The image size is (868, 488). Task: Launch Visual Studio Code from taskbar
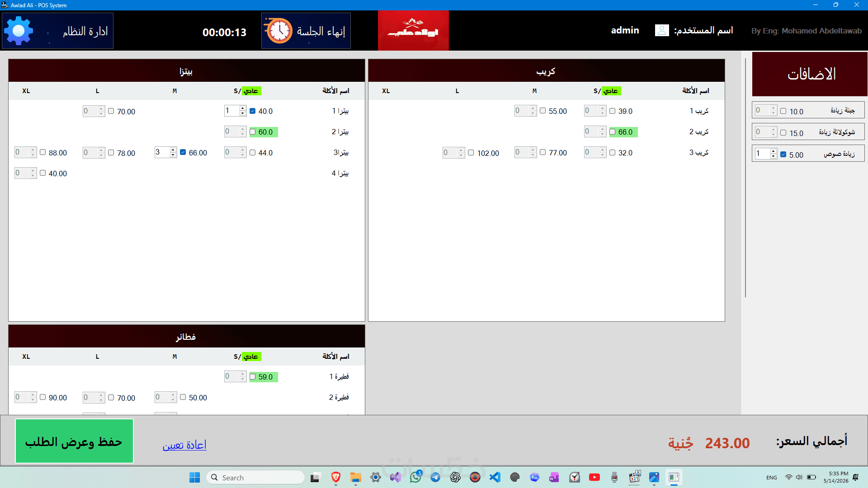(495, 477)
